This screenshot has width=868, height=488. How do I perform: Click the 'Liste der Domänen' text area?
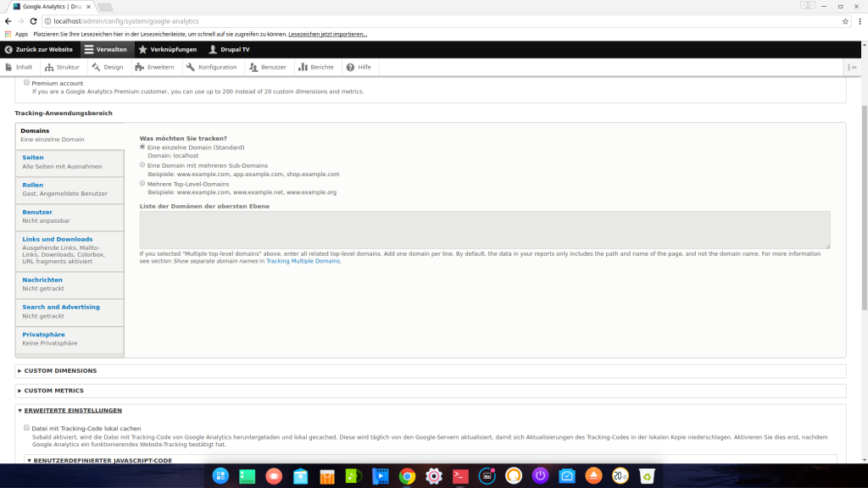pyautogui.click(x=484, y=230)
